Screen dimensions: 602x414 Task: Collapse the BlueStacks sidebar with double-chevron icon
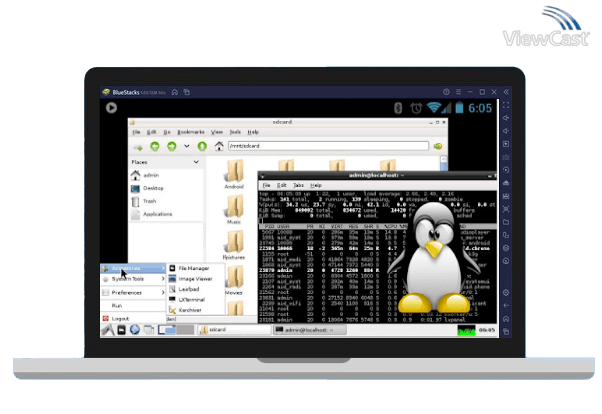(x=506, y=92)
